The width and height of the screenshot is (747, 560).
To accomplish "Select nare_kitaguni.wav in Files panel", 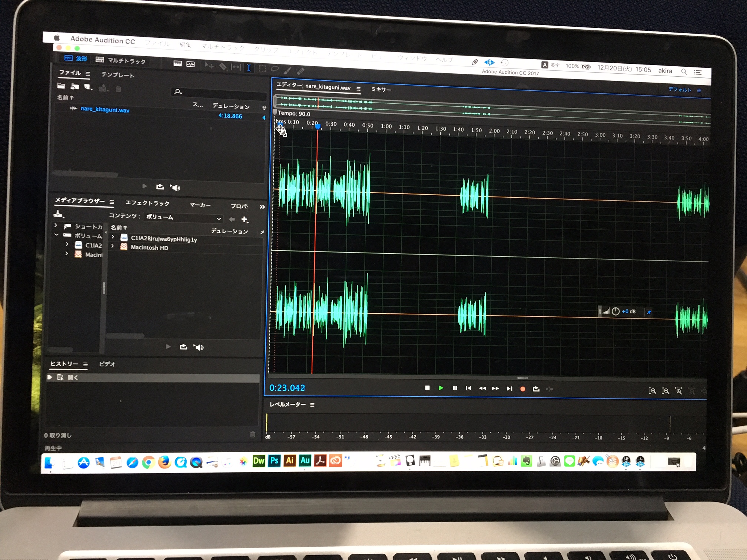I will tap(105, 109).
